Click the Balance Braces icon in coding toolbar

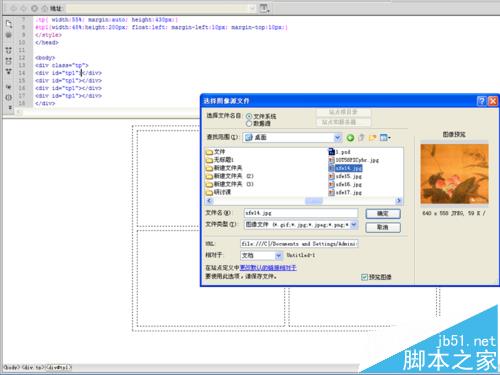tap(9, 98)
